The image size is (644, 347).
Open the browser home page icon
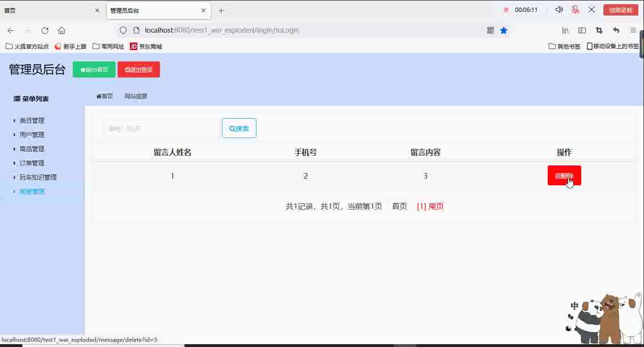[x=61, y=30]
